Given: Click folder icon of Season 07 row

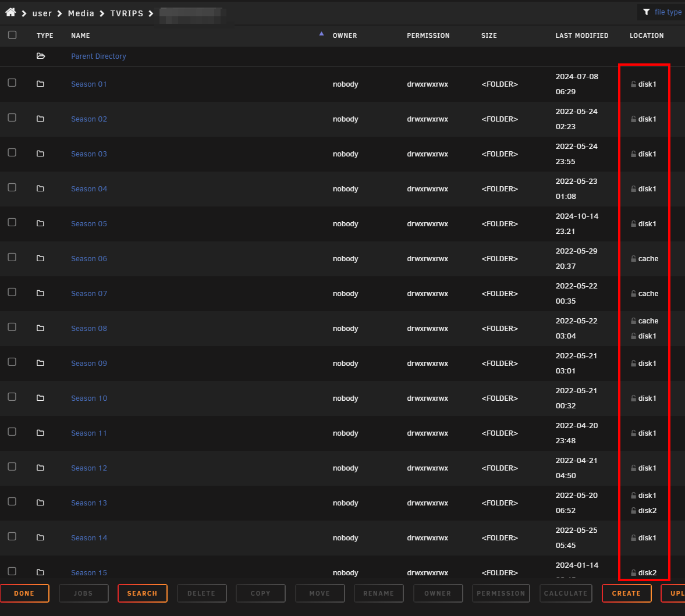Looking at the screenshot, I should (x=40, y=293).
